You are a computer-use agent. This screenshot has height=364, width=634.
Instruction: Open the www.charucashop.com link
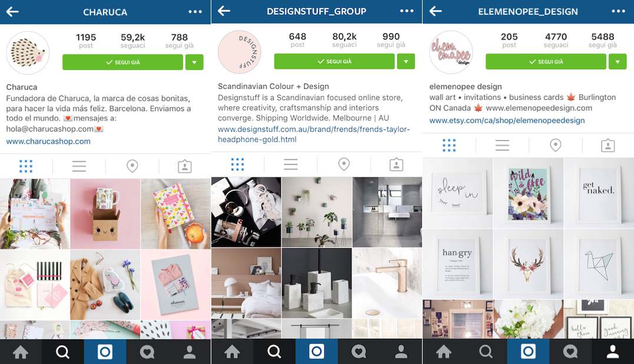[x=48, y=141]
